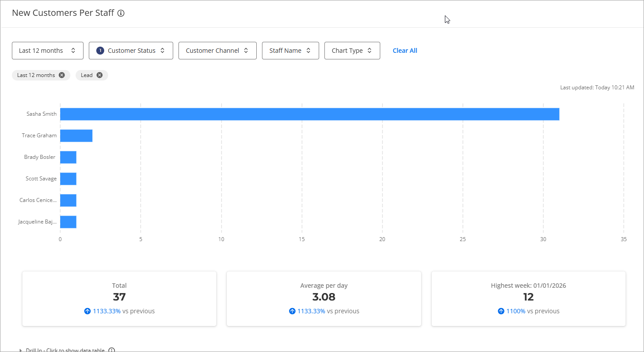The image size is (644, 352).
Task: Click the Sasha Smith bar in chart
Action: click(309, 114)
